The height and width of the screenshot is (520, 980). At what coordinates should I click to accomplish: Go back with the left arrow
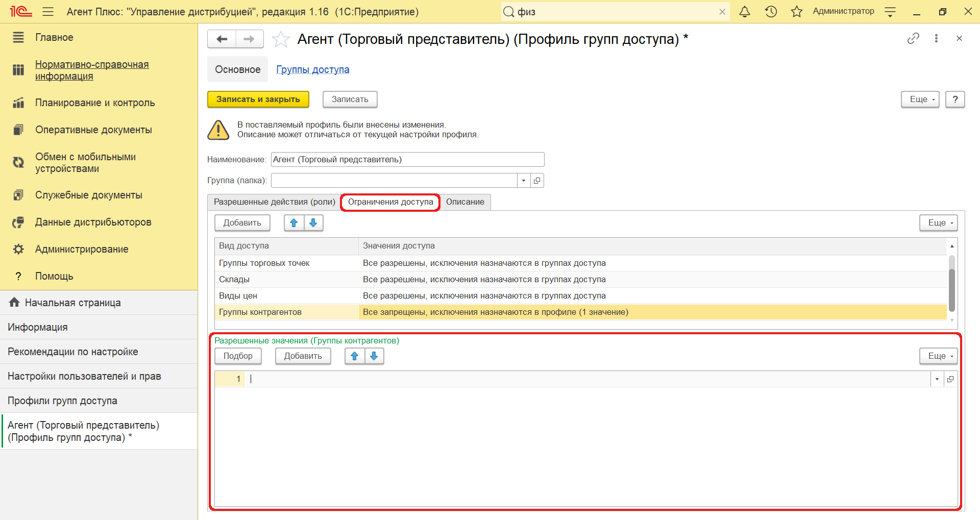222,39
